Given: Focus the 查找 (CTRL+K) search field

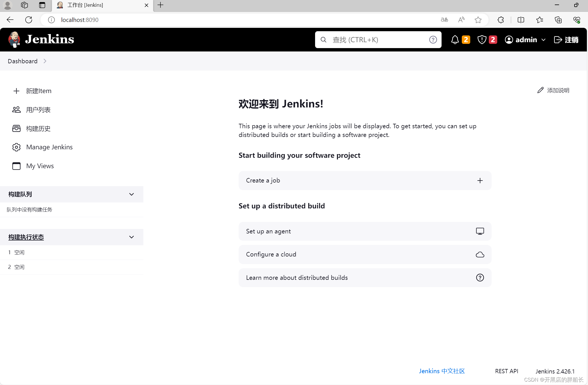Looking at the screenshot, I should click(x=378, y=40).
